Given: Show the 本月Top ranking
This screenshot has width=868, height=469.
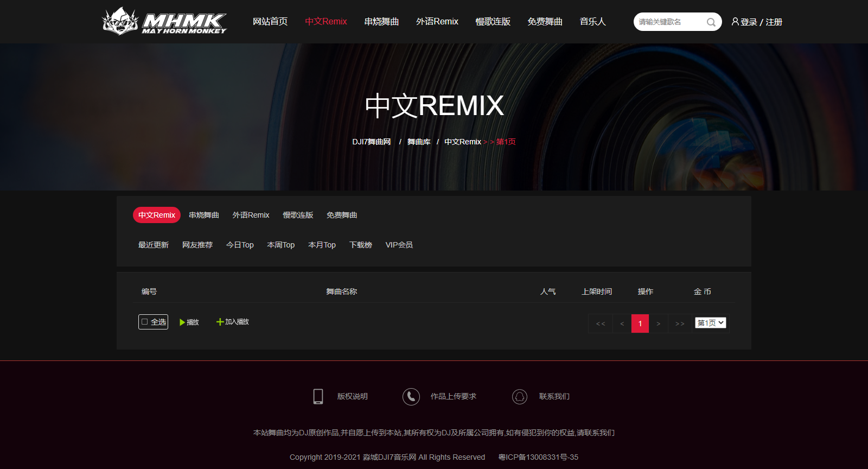Looking at the screenshot, I should point(322,245).
